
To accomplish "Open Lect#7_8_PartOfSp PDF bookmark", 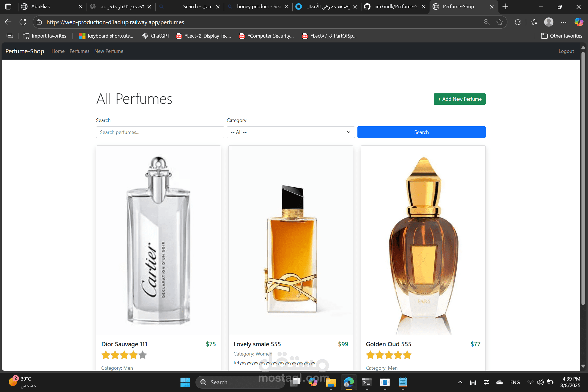I will pos(329,36).
